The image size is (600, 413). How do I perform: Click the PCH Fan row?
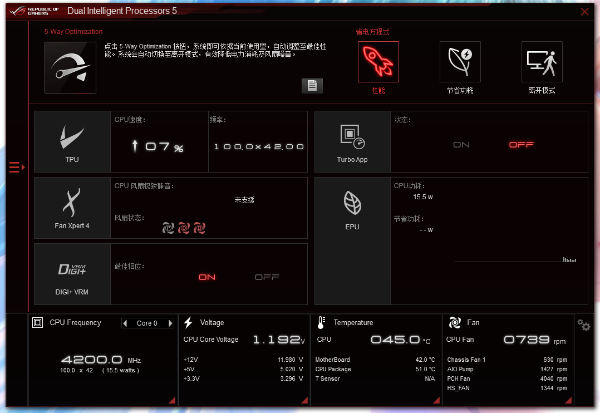507,379
